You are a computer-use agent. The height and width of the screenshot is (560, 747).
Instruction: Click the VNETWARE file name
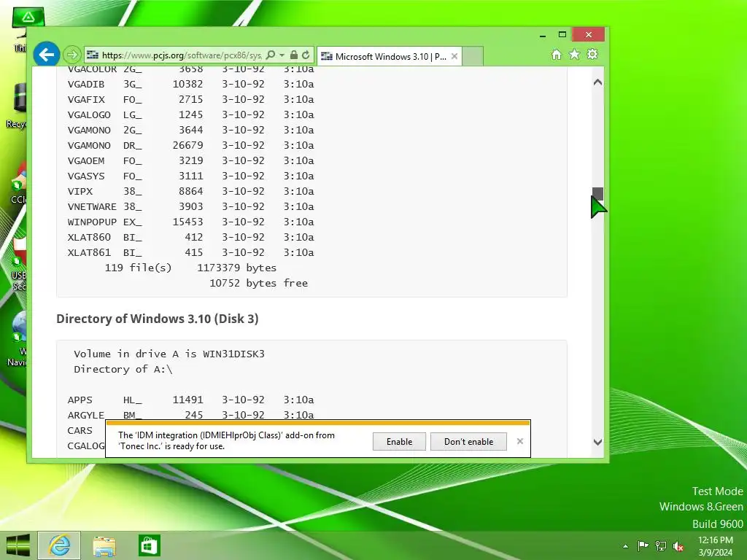(92, 206)
